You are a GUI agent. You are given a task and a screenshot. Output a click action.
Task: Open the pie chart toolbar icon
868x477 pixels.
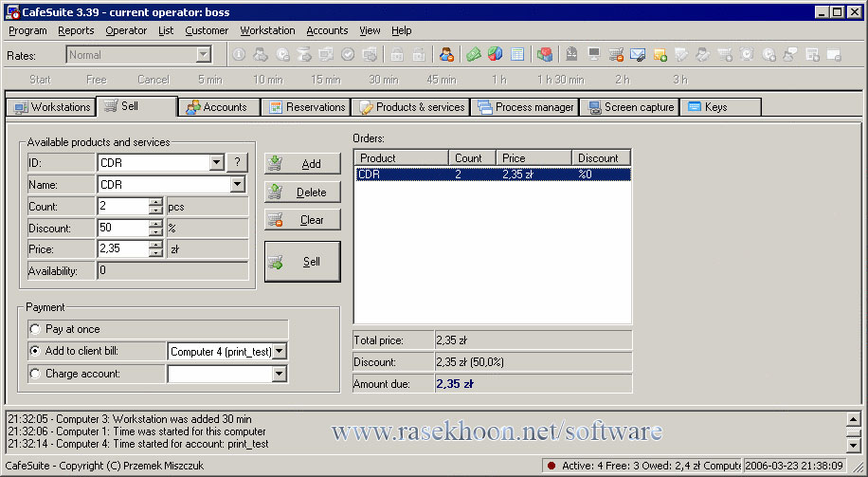pos(496,54)
